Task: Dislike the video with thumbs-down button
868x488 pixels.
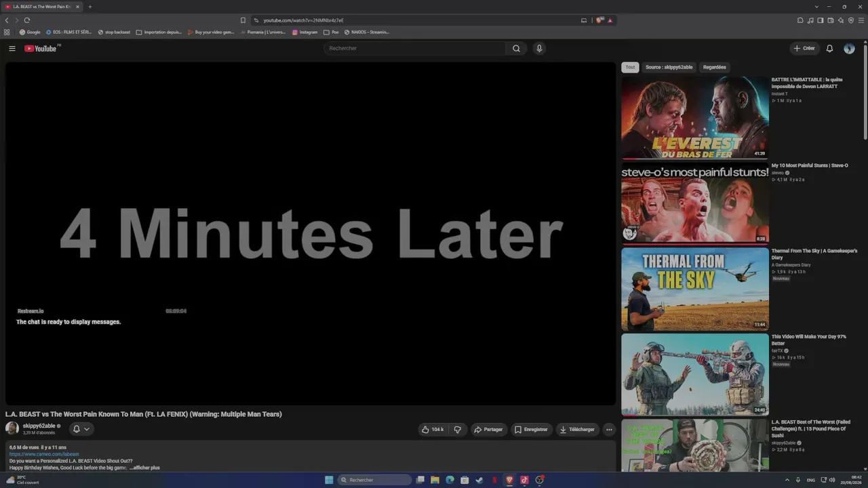Action: point(458,429)
